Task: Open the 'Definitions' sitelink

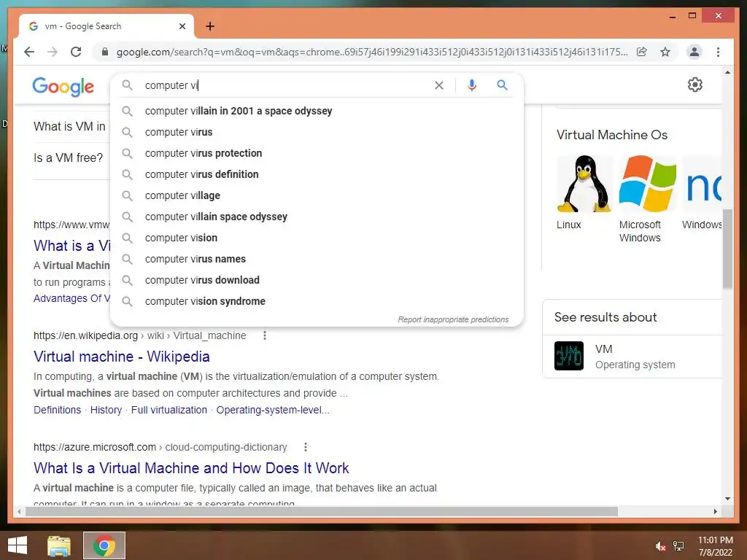Action: (x=57, y=410)
